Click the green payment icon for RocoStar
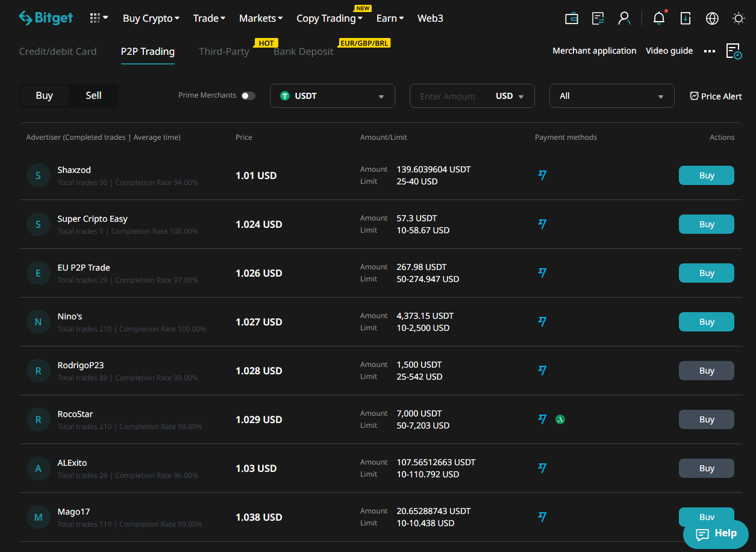 tap(560, 419)
